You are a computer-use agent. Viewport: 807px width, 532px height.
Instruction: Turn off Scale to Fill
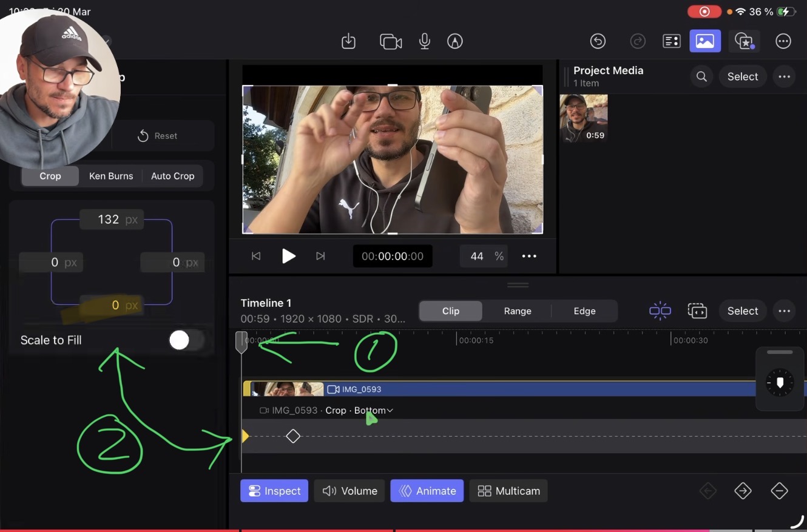pyautogui.click(x=186, y=340)
